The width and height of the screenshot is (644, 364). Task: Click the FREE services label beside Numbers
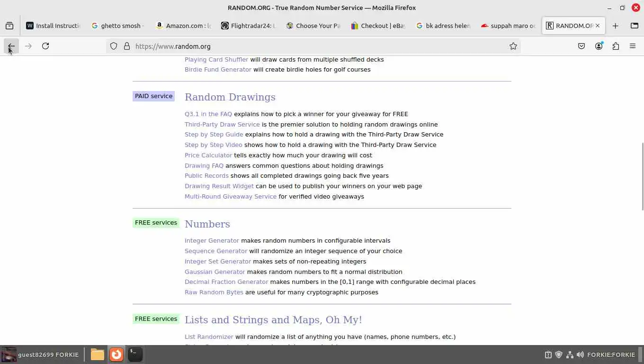[x=156, y=223]
